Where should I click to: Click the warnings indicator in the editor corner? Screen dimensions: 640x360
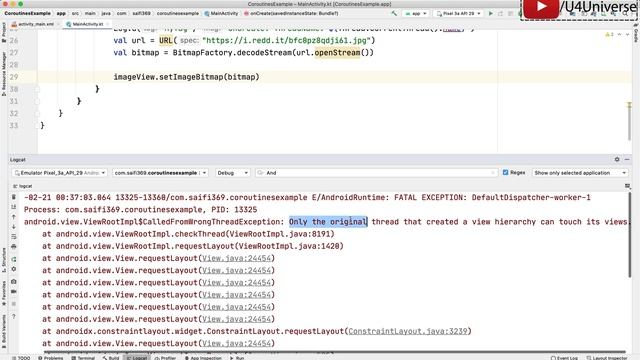(609, 35)
